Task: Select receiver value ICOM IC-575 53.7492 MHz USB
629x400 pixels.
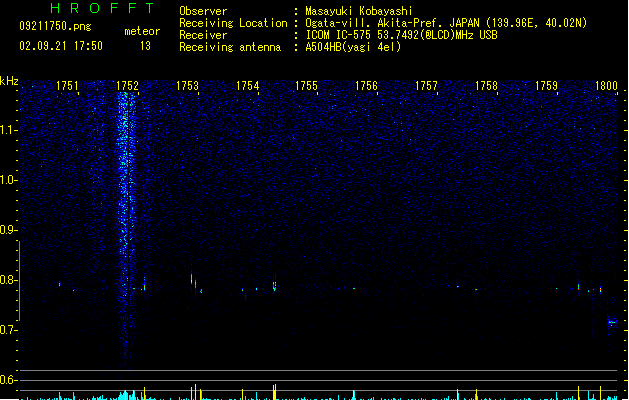Action: coord(401,35)
